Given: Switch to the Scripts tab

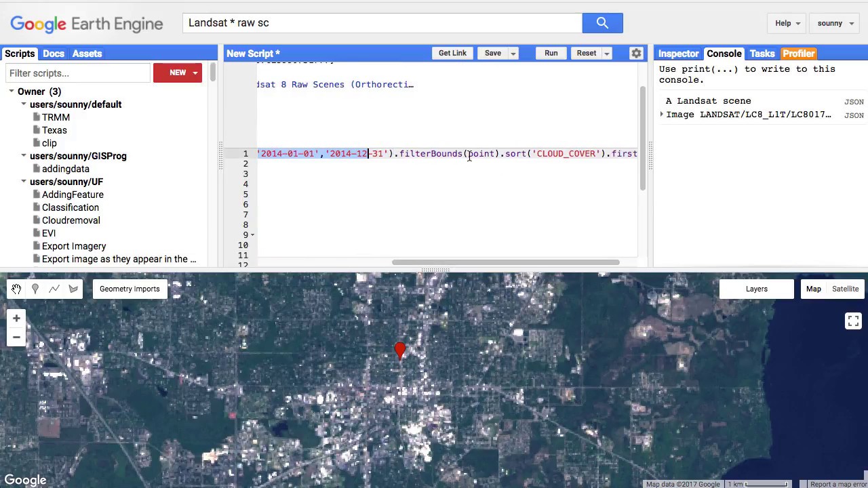Looking at the screenshot, I should click(20, 54).
